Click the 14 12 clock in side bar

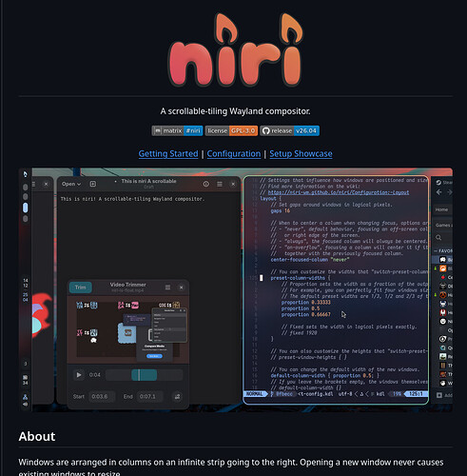tap(26, 283)
